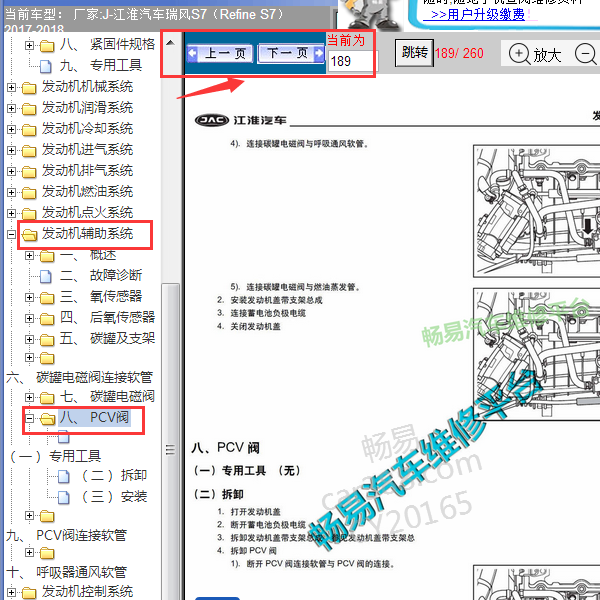
Task: Click the JAC 江淮汽车 logo in the page
Action: click(x=240, y=121)
